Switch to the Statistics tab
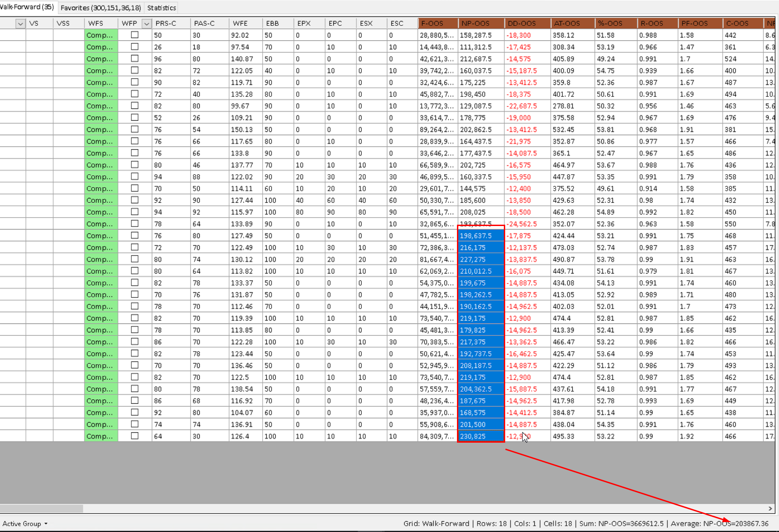The image size is (779, 532). pos(161,8)
